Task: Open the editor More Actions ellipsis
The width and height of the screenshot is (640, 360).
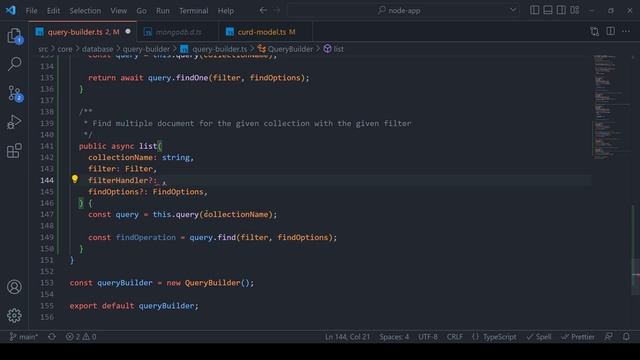Action: click(x=626, y=31)
